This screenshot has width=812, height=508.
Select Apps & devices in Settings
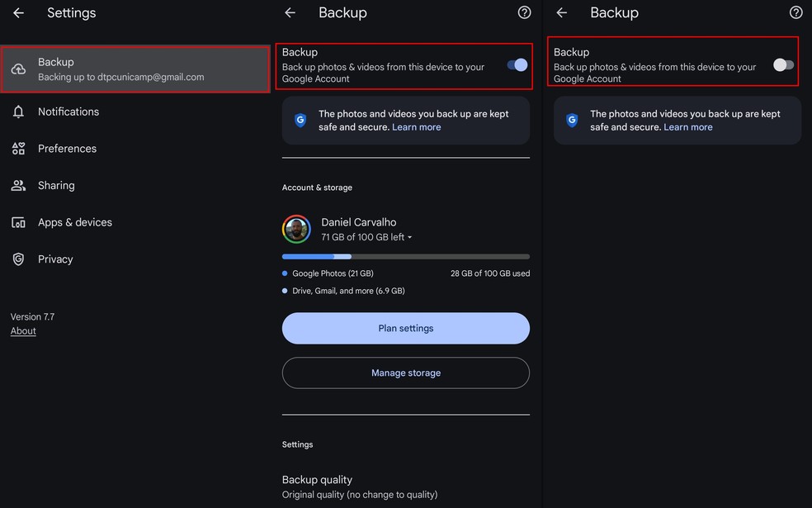[x=75, y=222]
